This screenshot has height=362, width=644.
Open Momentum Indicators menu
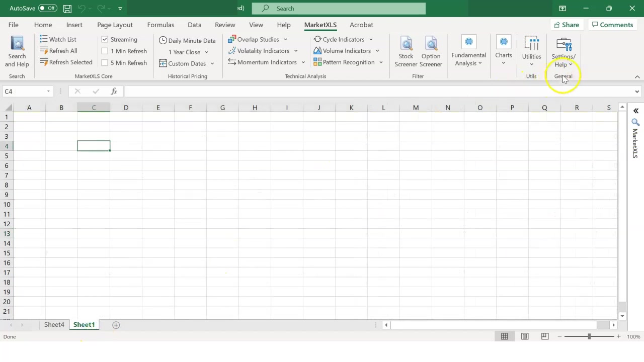pos(267,62)
